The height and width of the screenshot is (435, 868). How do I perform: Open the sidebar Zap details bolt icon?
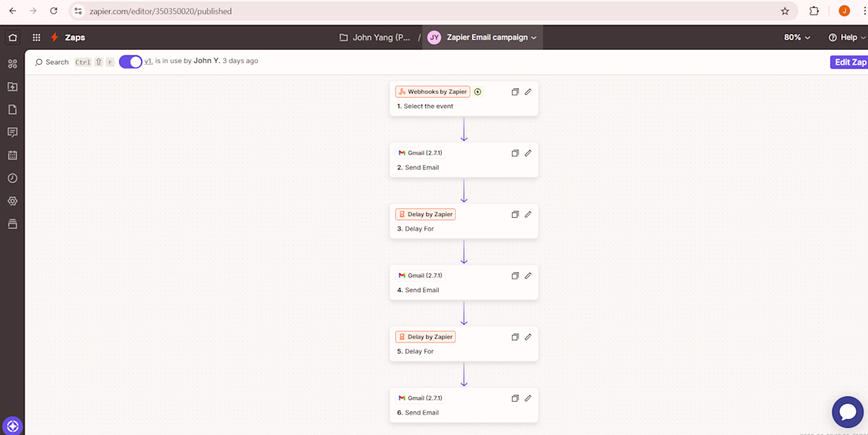(12, 86)
